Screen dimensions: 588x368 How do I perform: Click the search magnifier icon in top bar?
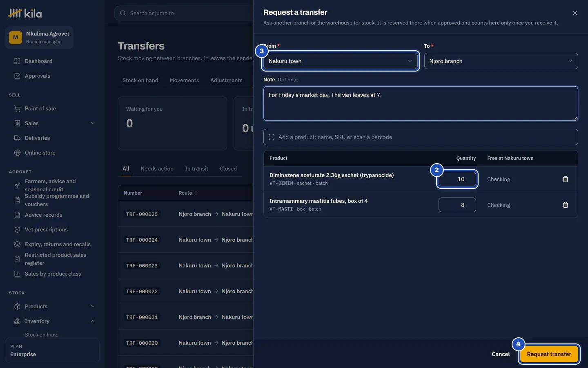(123, 13)
